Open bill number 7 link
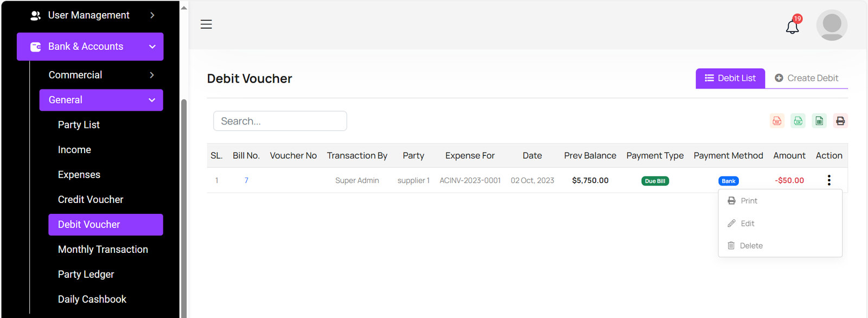This screenshot has height=318, width=868. pos(246,180)
